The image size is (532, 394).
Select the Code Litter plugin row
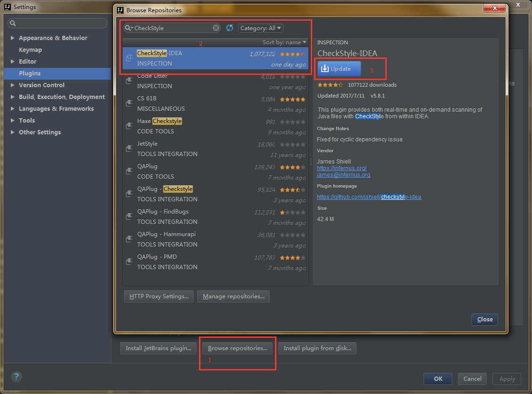click(216, 81)
